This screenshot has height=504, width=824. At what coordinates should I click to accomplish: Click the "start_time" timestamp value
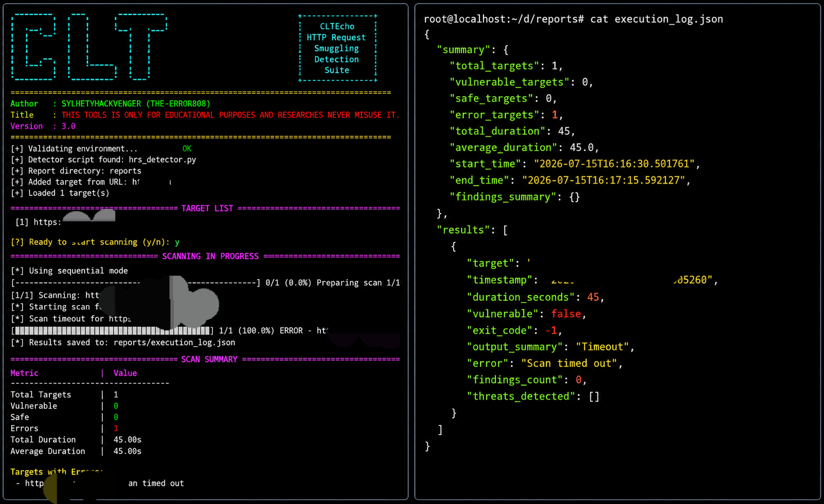(615, 164)
